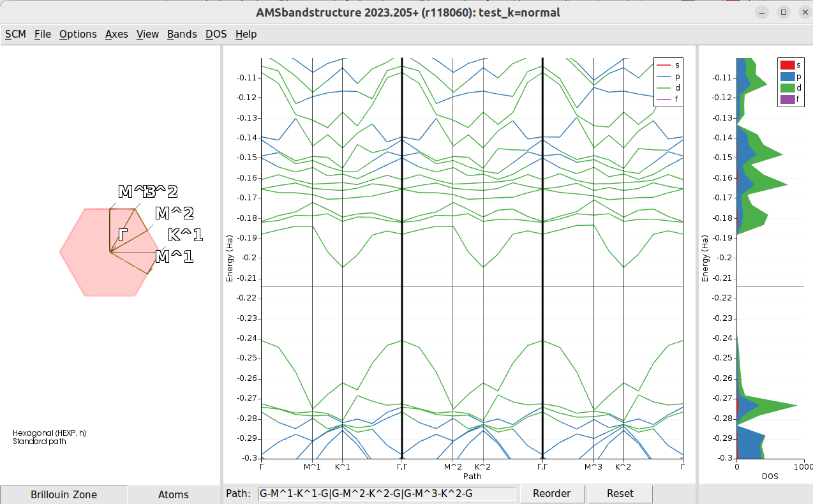Open the View menu
Viewport: 813px width, 504px height.
coord(147,34)
